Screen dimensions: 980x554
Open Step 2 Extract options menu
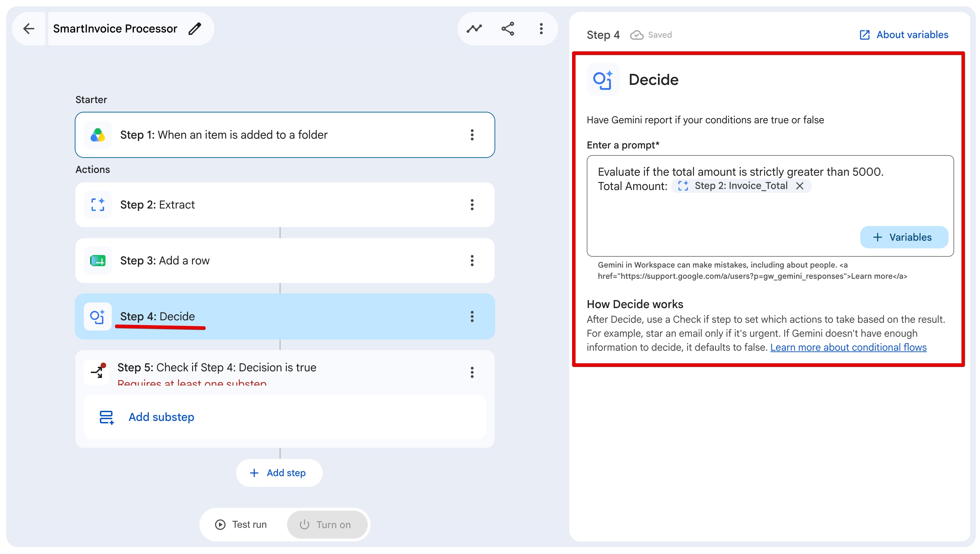coord(472,205)
